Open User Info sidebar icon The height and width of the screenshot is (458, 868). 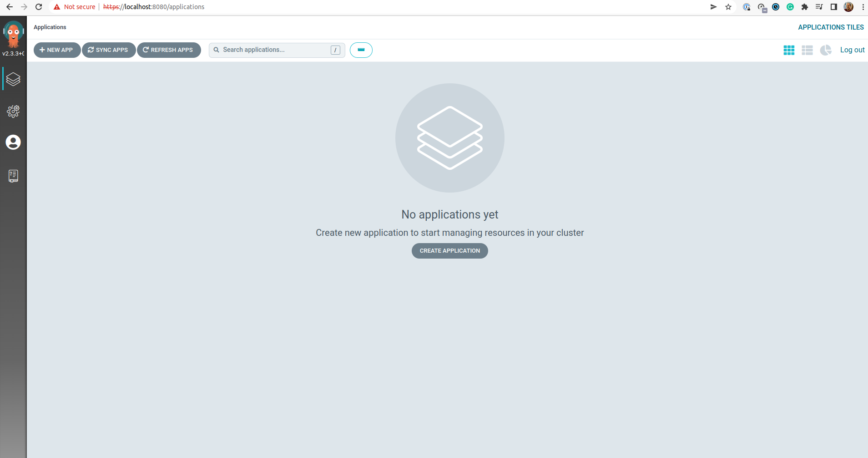[13, 142]
